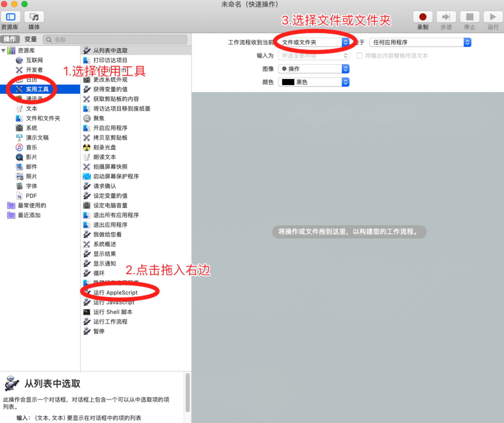This screenshot has height=423, width=504.
Task: Select the 刻录光盘 burn disc action
Action: tap(104, 147)
